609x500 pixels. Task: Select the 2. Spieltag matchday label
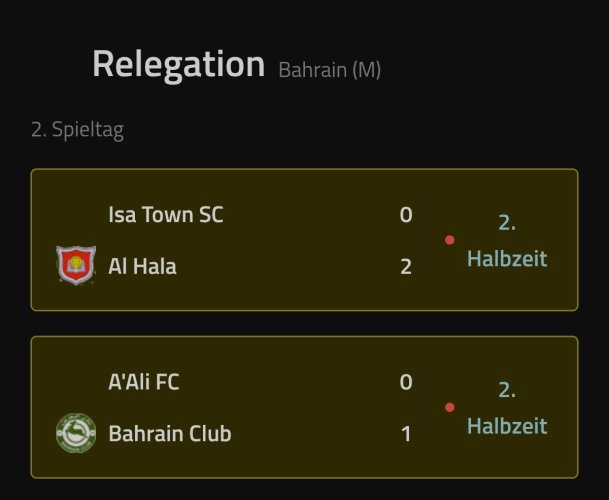point(78,130)
